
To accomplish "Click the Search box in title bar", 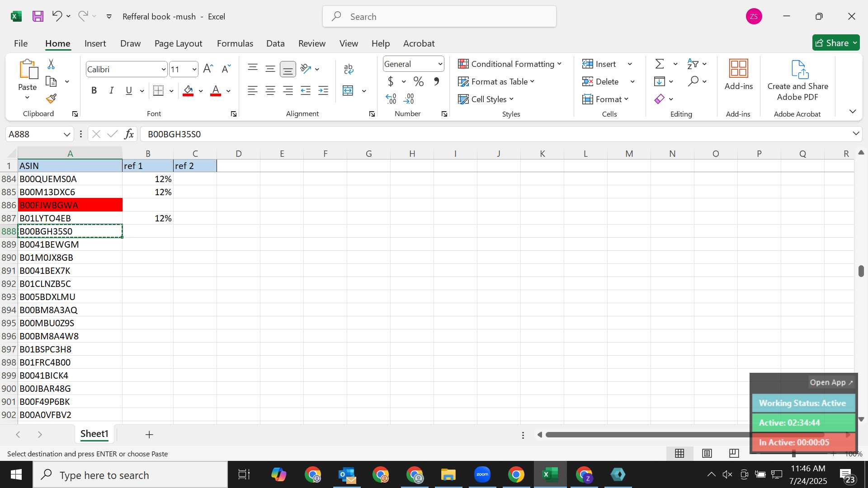I will coord(439,17).
